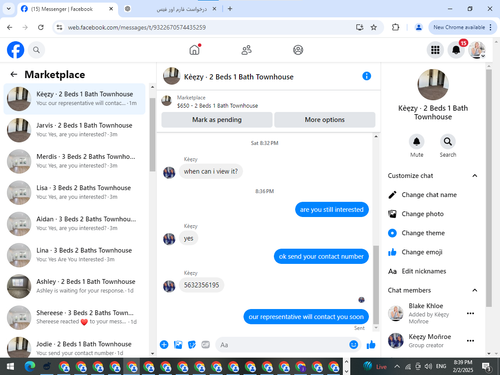
Task: Open more actions plus icon in composer
Action: (x=164, y=345)
